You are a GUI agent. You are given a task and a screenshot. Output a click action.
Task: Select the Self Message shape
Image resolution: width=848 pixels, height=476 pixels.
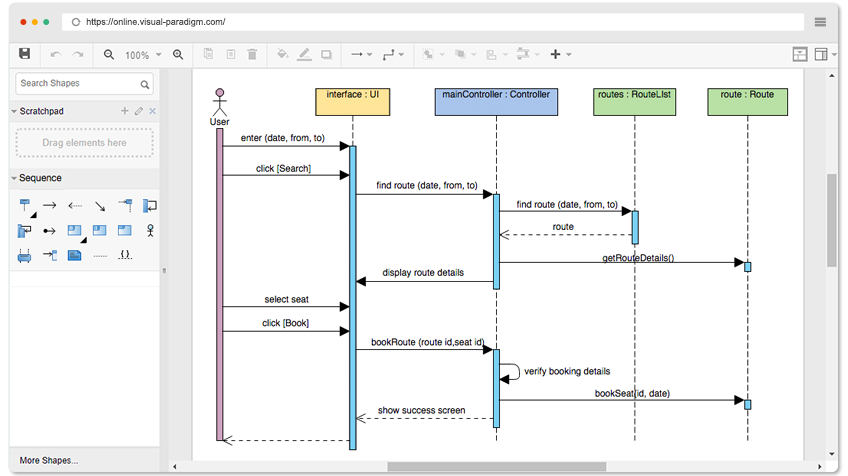[150, 206]
